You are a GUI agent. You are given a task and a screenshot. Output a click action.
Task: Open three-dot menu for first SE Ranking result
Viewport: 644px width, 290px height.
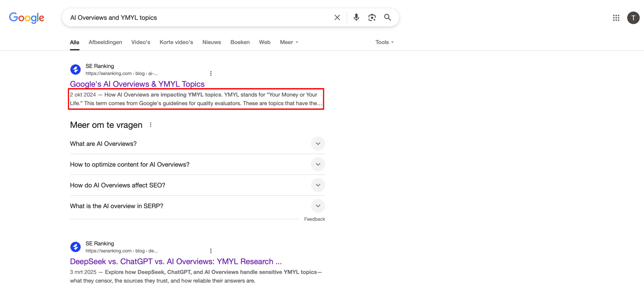click(211, 73)
